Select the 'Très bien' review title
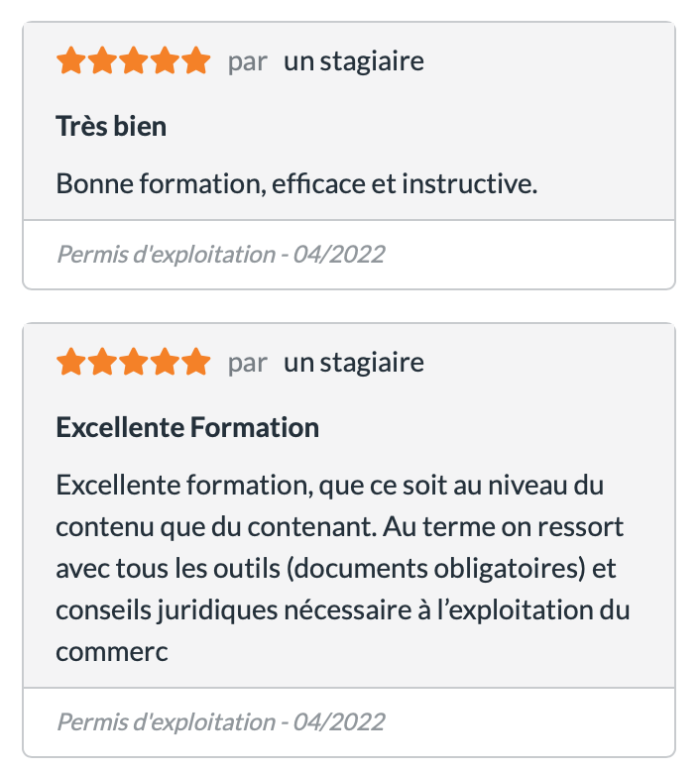 (111, 127)
